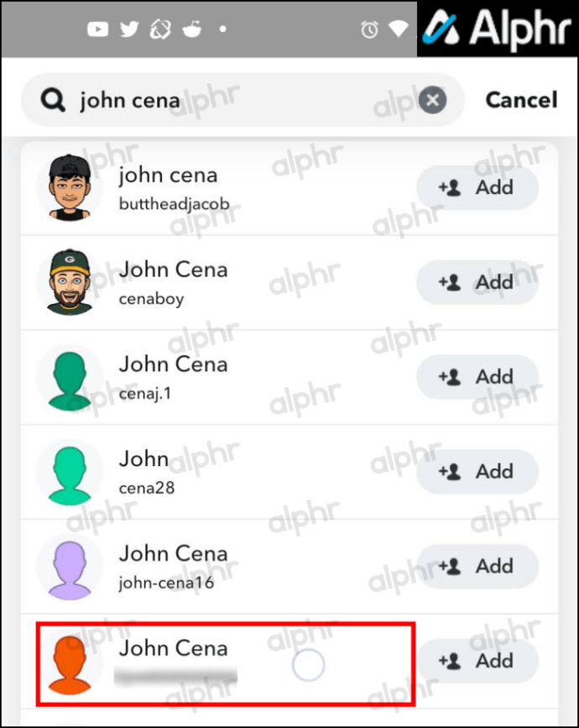Viewport: 579px width, 728px height.
Task: Add cenaj.1 as a friend
Action: tap(477, 377)
